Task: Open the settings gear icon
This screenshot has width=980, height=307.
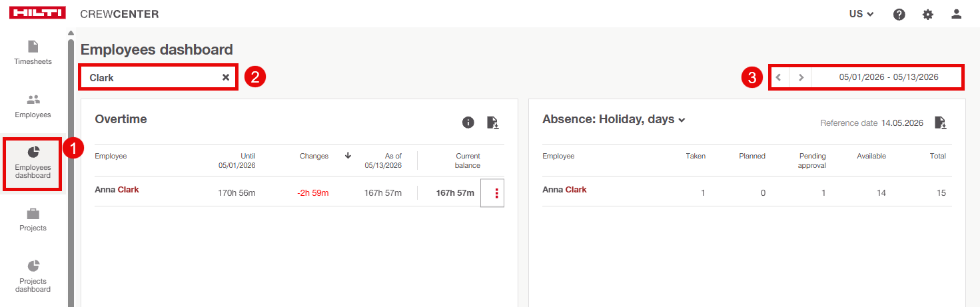Action: 928,14
